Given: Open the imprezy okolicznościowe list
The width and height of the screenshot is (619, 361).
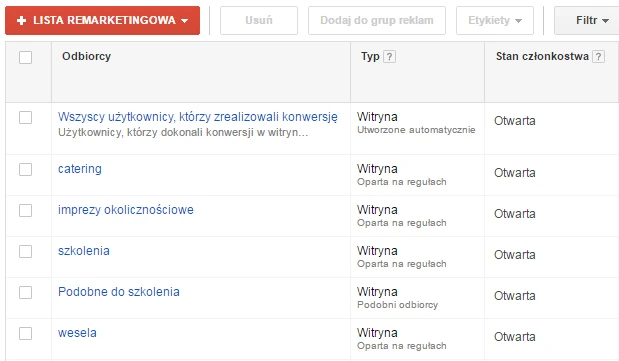Looking at the screenshot, I should pos(126,210).
